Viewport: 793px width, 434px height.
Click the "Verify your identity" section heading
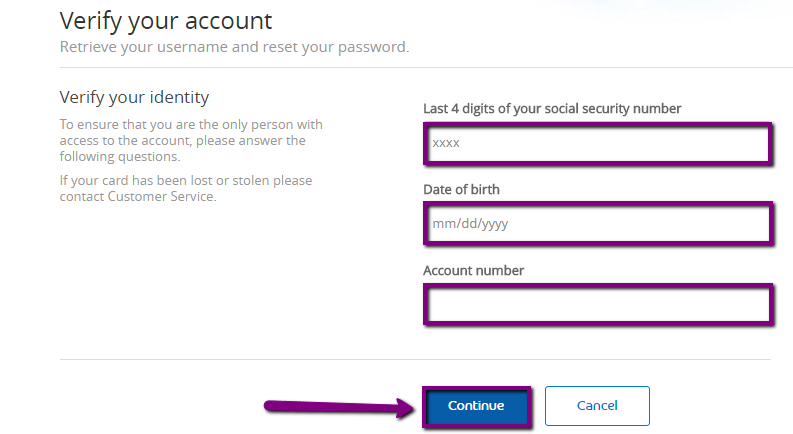coord(134,97)
